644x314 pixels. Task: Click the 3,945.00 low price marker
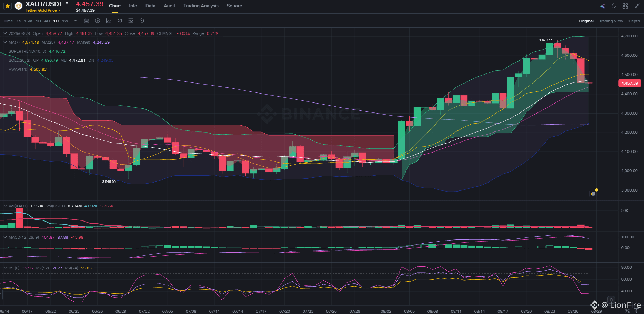pos(109,182)
